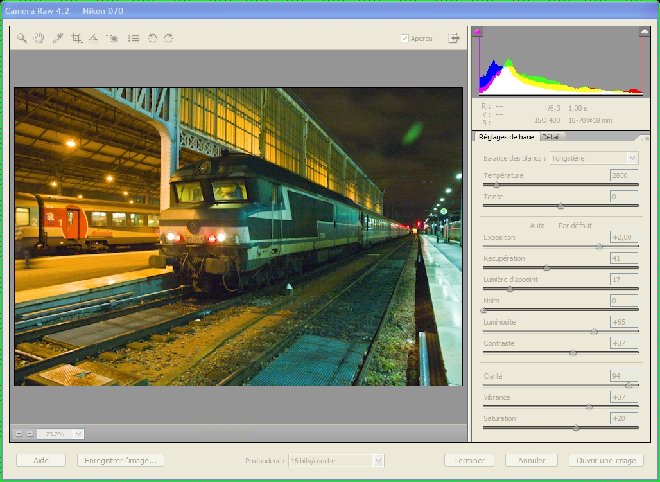Toggle highlight clipping warning on histogram

(x=644, y=32)
